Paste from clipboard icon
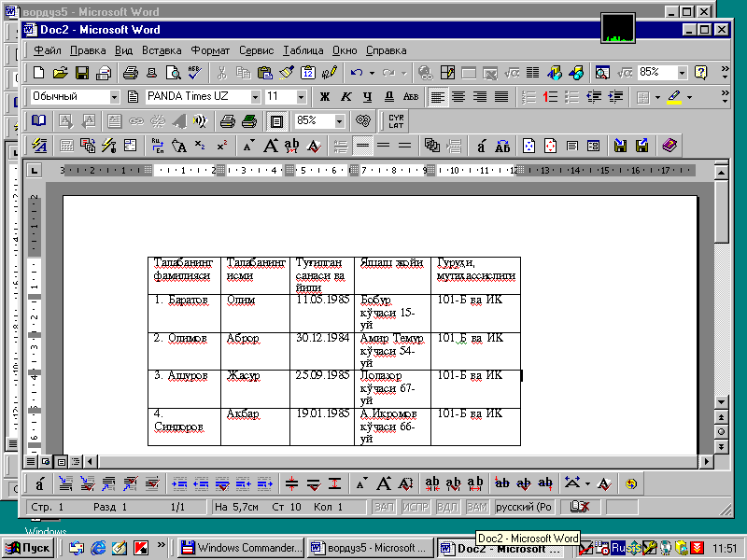The width and height of the screenshot is (747, 560). point(265,73)
